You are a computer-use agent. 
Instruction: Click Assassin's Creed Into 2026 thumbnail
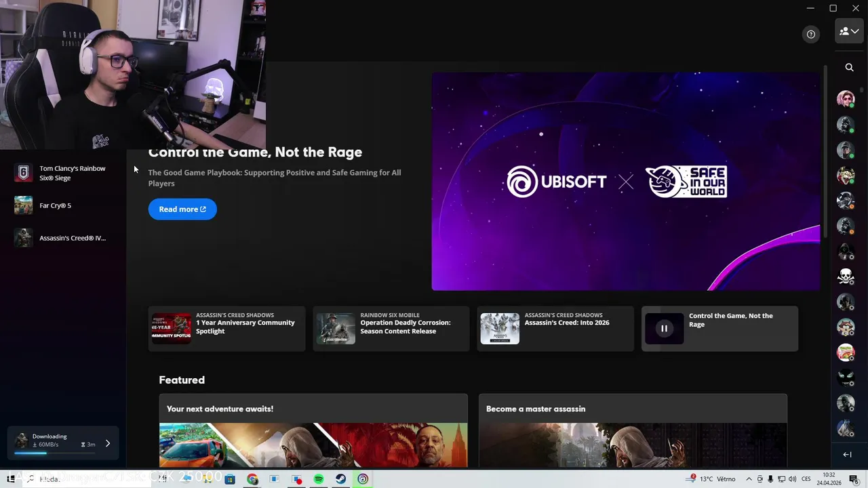click(x=500, y=329)
